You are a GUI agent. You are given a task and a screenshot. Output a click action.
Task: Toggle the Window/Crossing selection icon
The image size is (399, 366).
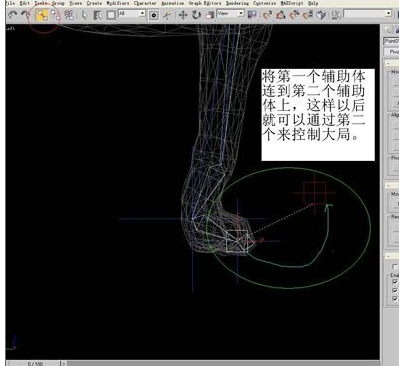153,15
